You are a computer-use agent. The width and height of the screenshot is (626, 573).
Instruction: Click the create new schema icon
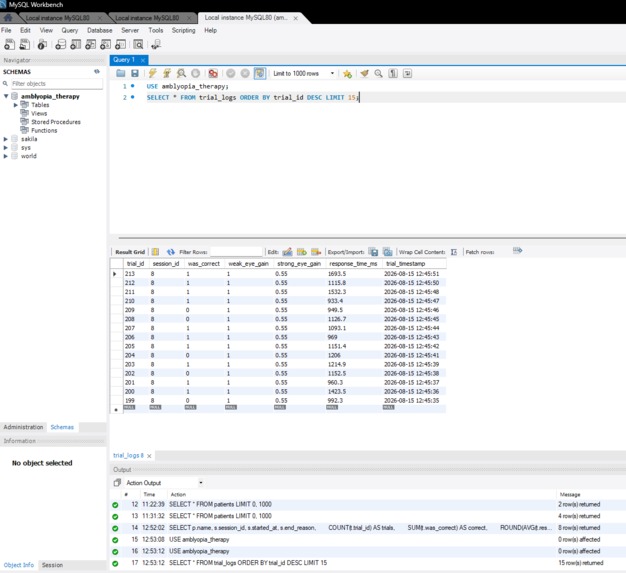pyautogui.click(x=60, y=45)
